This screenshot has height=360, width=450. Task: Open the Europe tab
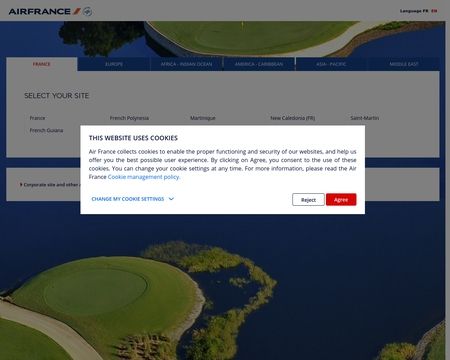pos(114,64)
